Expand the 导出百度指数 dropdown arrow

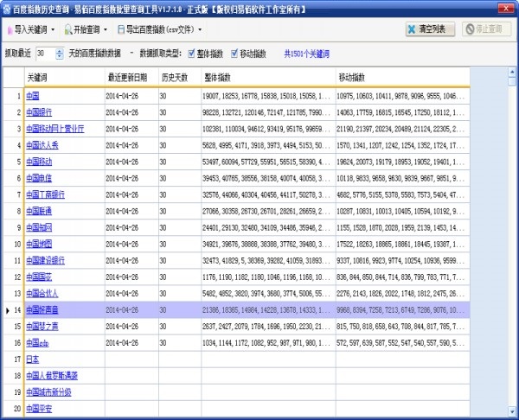coord(202,29)
